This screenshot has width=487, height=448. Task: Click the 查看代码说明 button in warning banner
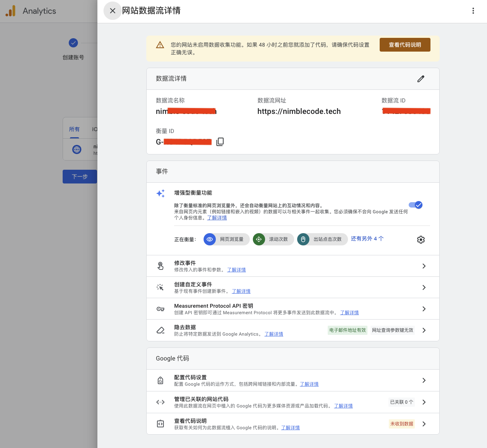404,45
